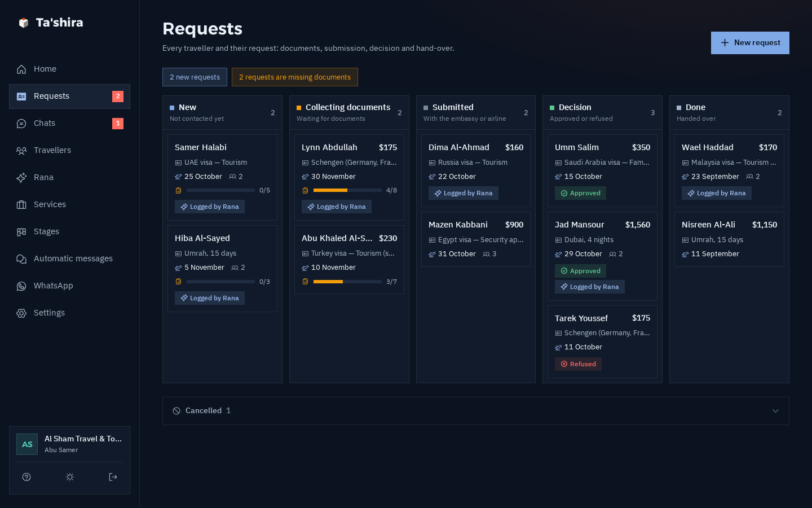
Task: Click Abu Khaled's 3/7 documents progress bar
Action: [x=347, y=282]
